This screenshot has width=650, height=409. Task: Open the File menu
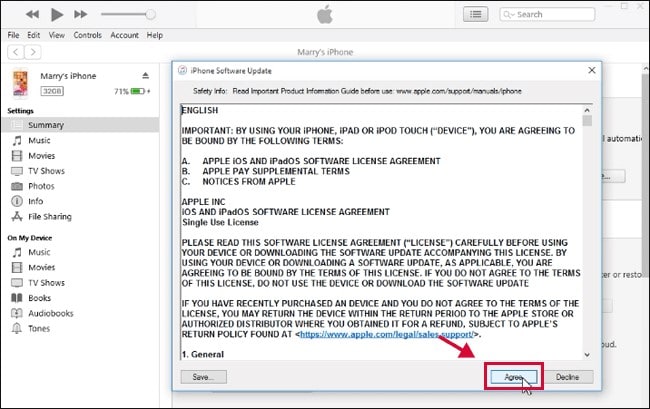13,35
